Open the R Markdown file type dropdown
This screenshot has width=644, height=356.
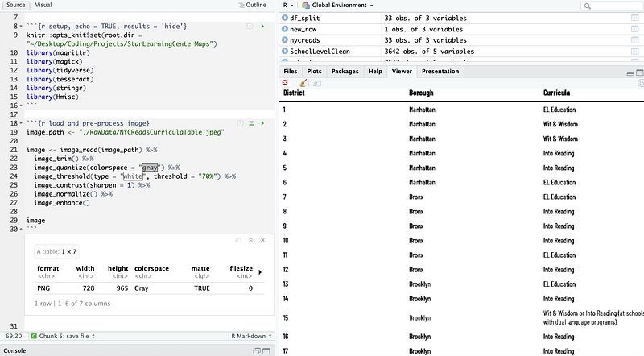click(x=250, y=335)
